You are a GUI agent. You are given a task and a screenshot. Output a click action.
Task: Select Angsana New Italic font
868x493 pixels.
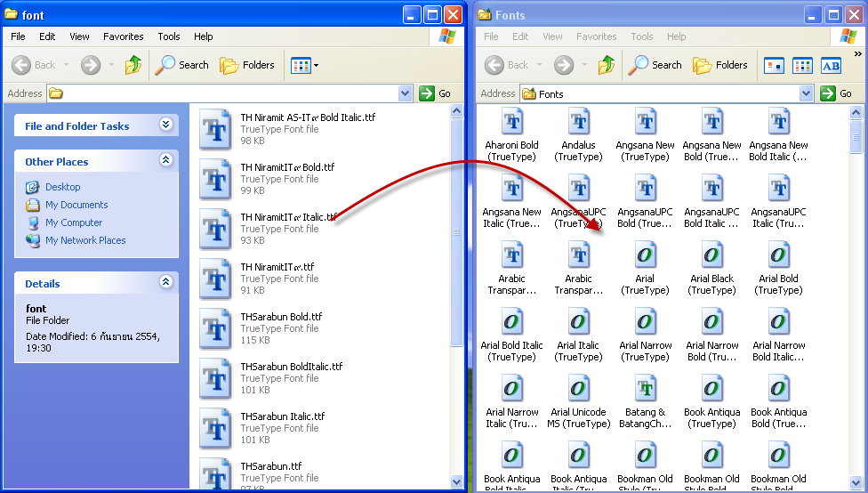(511, 202)
